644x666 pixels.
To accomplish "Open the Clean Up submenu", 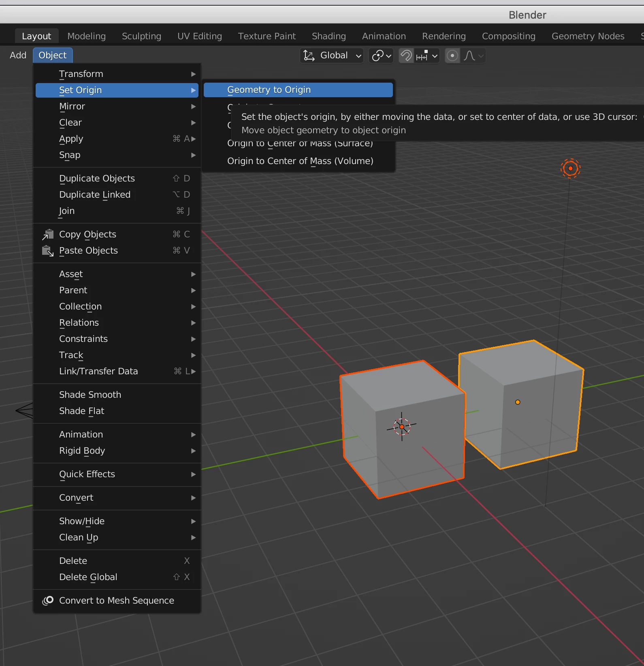I will pyautogui.click(x=117, y=538).
